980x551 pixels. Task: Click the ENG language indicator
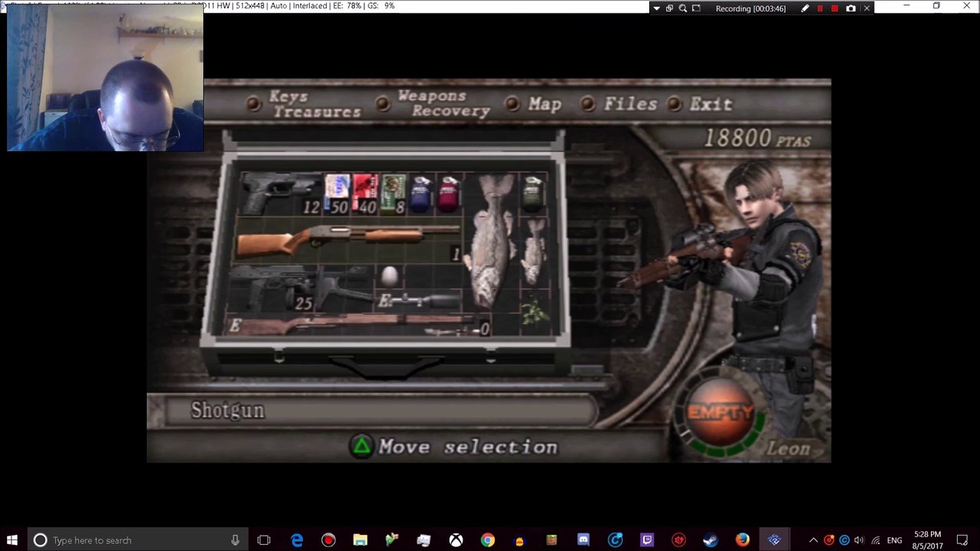[894, 540]
